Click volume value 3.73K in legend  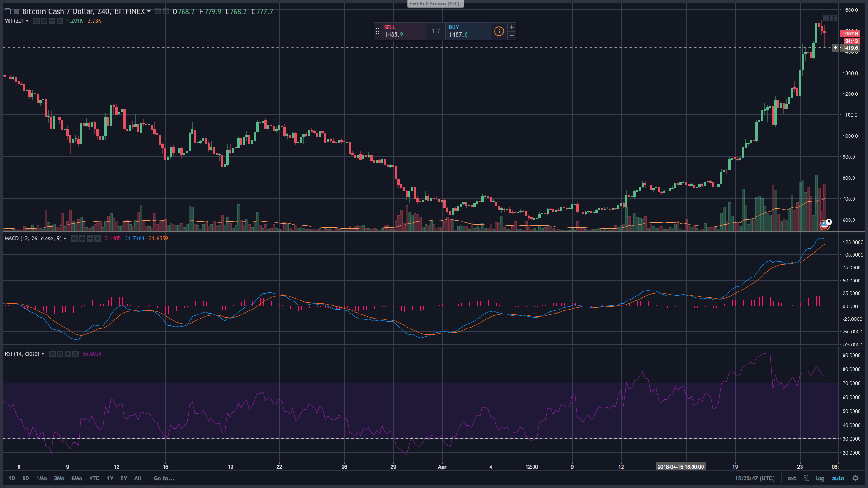click(x=94, y=21)
